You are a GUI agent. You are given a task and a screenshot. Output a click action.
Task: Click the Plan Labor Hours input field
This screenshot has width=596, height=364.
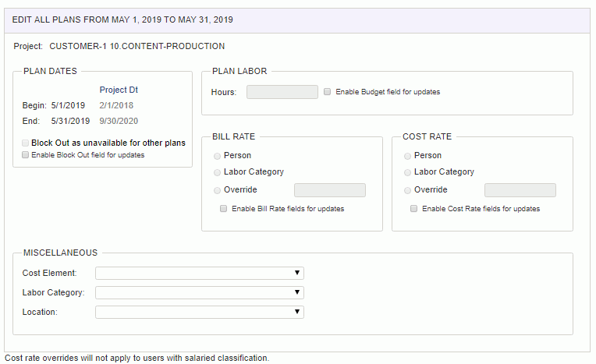tap(282, 92)
